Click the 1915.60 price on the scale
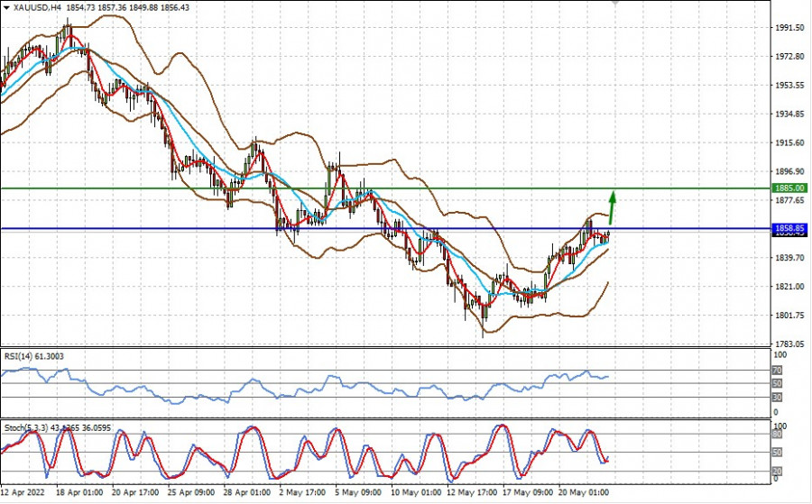This screenshot has height=504, width=812. (x=789, y=143)
